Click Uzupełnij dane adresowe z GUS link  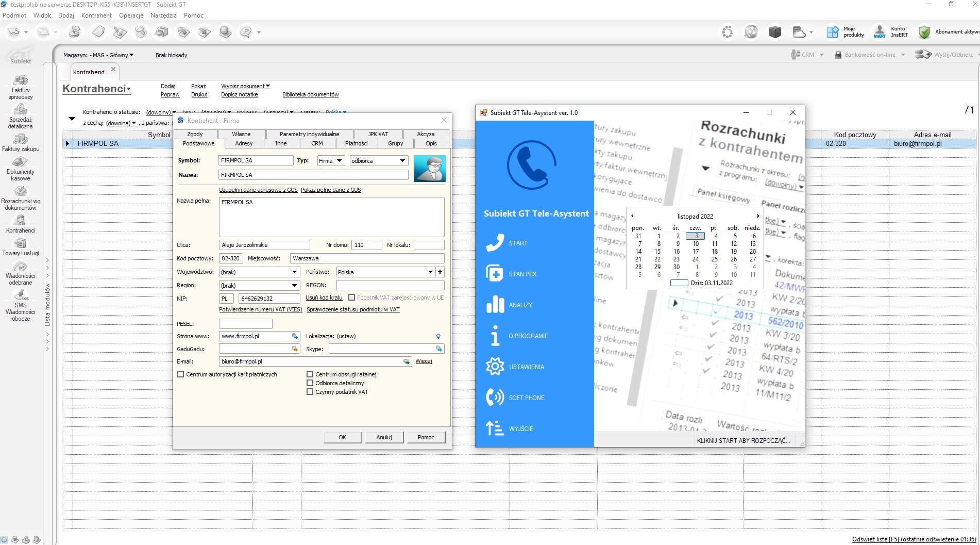point(258,190)
